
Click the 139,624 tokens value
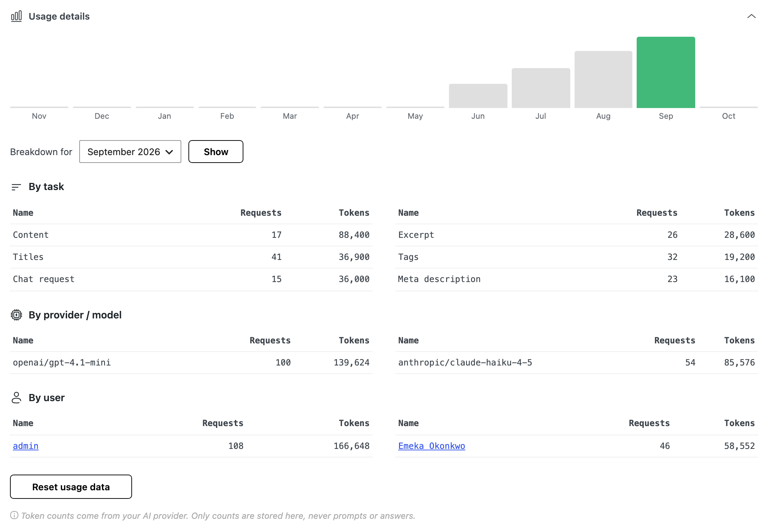(x=352, y=363)
